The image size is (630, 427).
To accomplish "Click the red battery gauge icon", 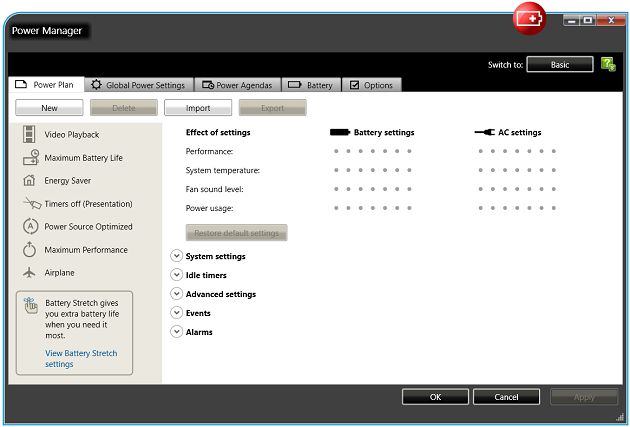I will pyautogui.click(x=529, y=18).
